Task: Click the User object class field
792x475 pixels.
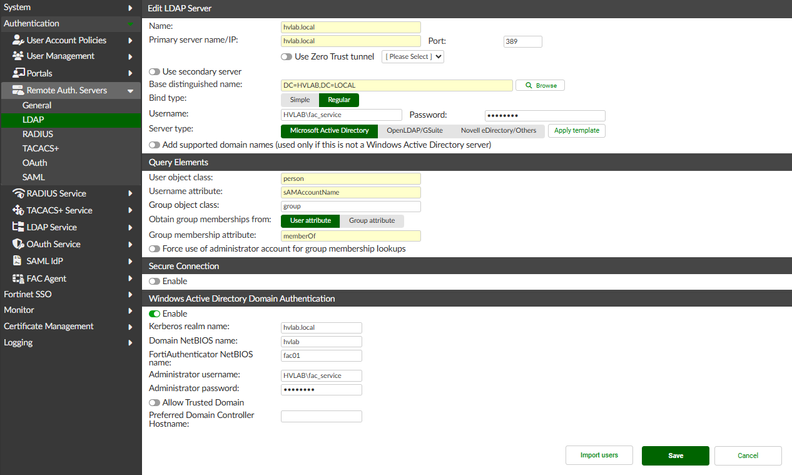Action: tap(351, 178)
